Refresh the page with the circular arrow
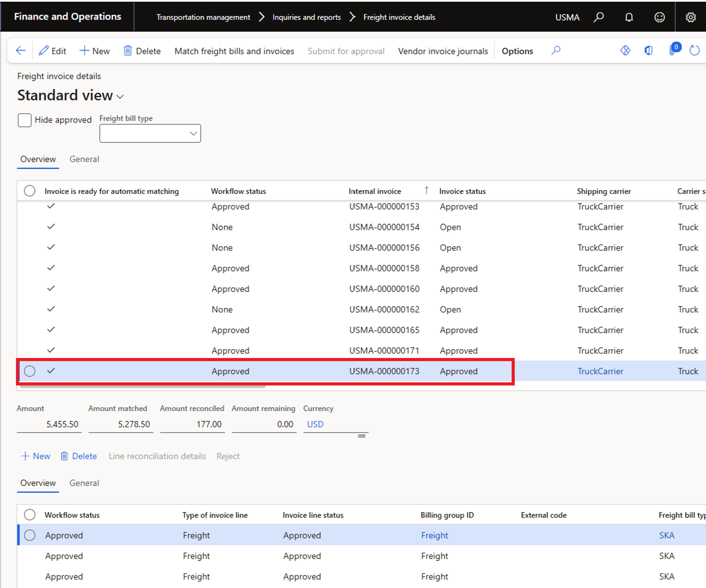The width and height of the screenshot is (706, 588). pos(694,51)
